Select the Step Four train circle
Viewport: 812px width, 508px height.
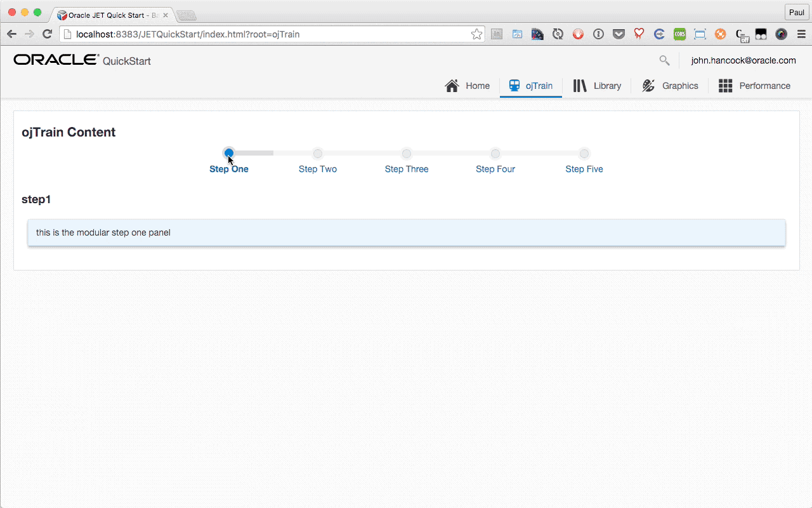(495, 153)
